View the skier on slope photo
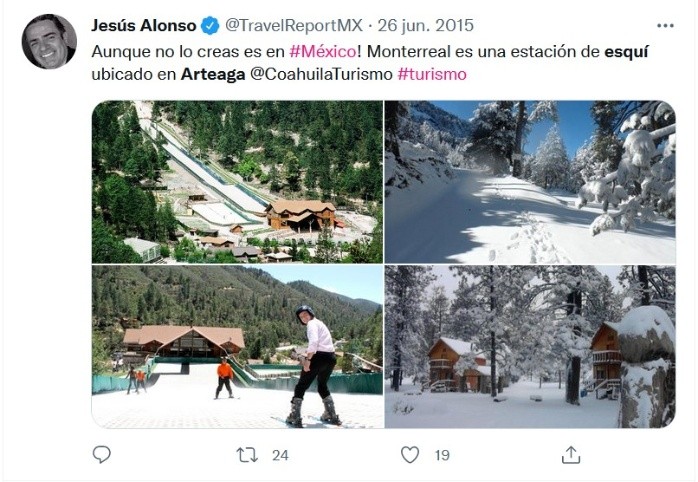 [x=237, y=347]
